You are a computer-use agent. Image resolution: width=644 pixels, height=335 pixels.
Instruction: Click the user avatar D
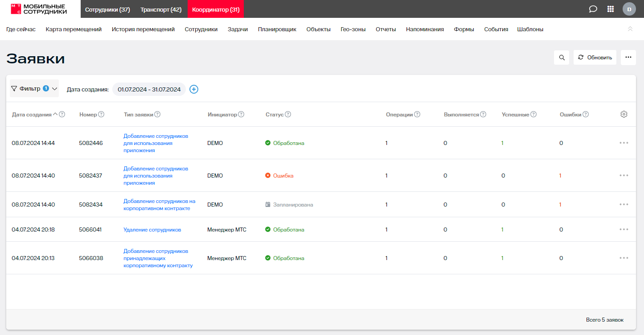click(629, 9)
